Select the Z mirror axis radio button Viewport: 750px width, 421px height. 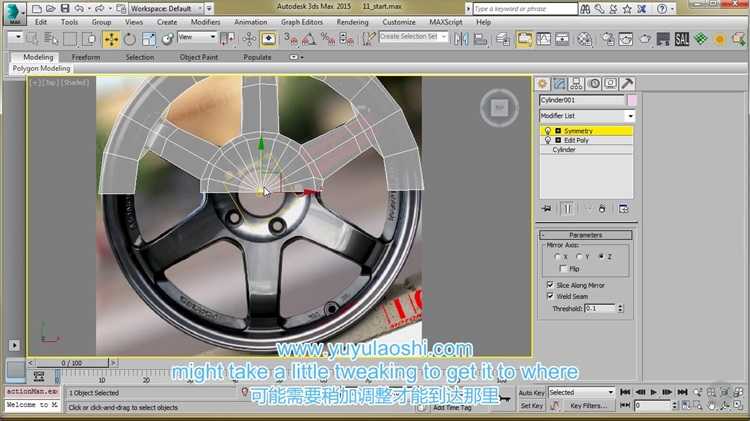(x=601, y=257)
